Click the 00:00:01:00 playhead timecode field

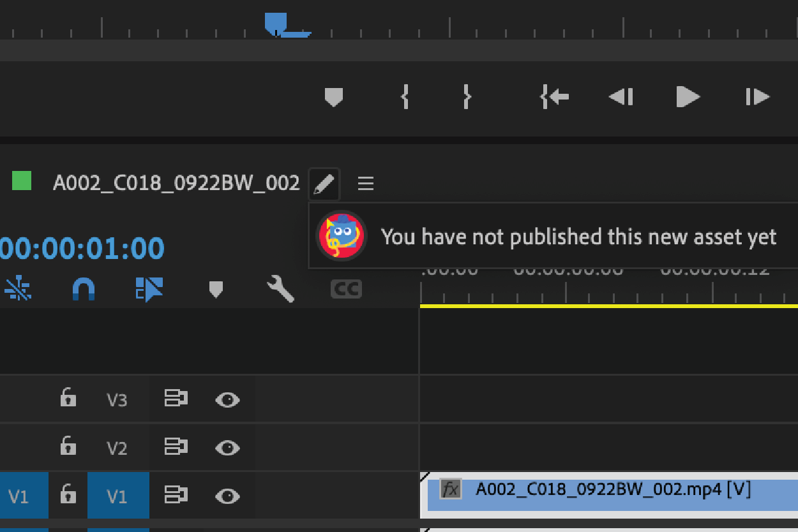click(x=82, y=248)
